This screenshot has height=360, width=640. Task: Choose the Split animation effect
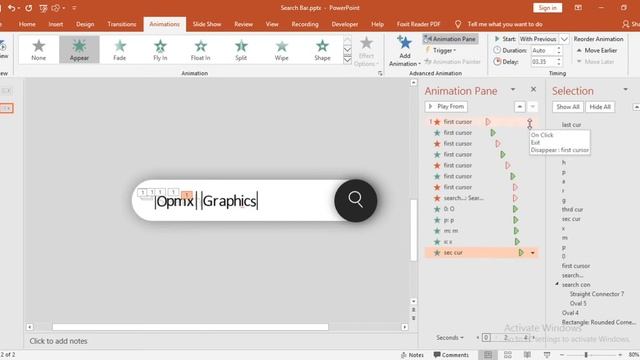pyautogui.click(x=241, y=49)
